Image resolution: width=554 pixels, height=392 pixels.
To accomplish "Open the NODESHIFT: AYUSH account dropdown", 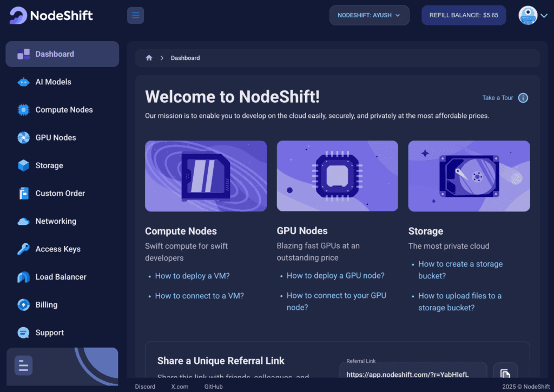I will 369,16.
